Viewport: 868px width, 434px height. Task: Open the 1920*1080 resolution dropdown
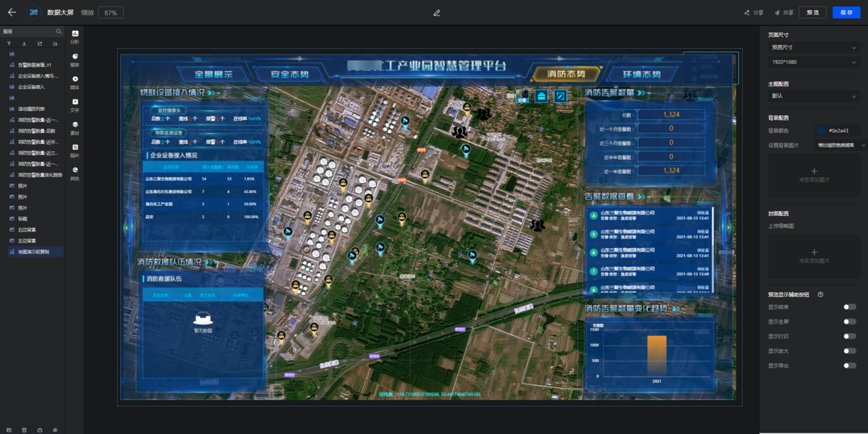click(x=814, y=62)
